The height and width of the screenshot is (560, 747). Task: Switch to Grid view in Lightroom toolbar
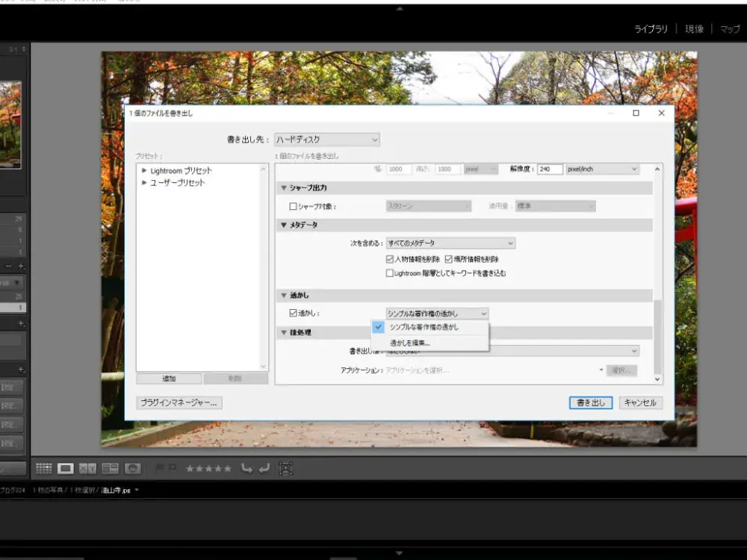click(x=44, y=469)
